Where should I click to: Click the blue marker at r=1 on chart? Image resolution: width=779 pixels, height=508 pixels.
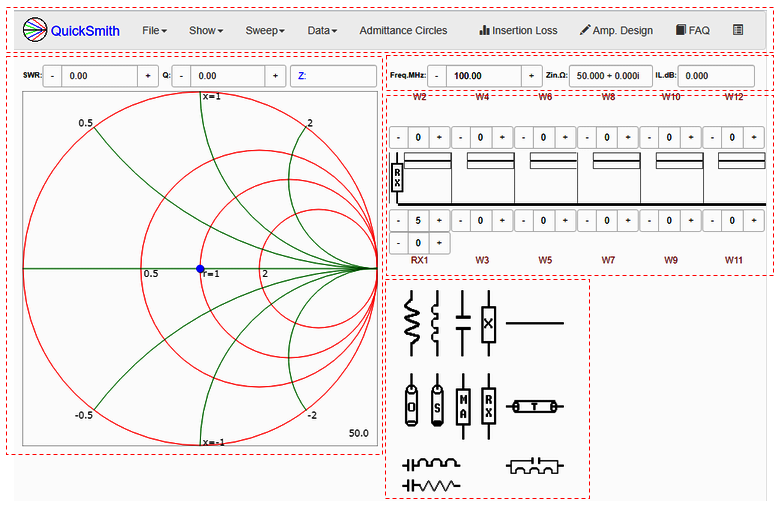pyautogui.click(x=200, y=269)
